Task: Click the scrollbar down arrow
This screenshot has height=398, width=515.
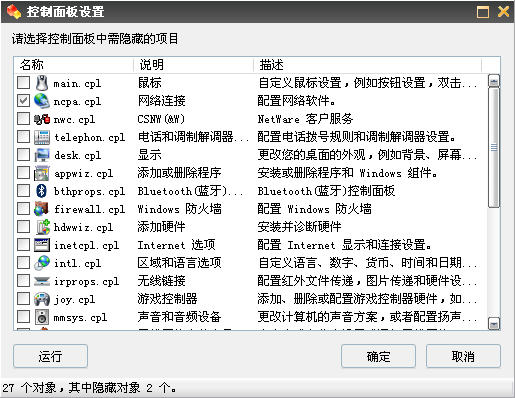Action: (494, 323)
